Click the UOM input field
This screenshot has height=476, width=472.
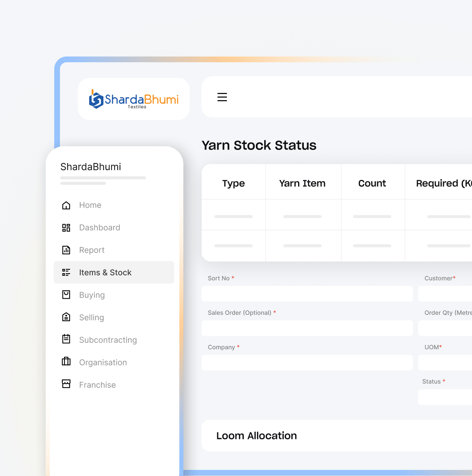click(x=445, y=363)
